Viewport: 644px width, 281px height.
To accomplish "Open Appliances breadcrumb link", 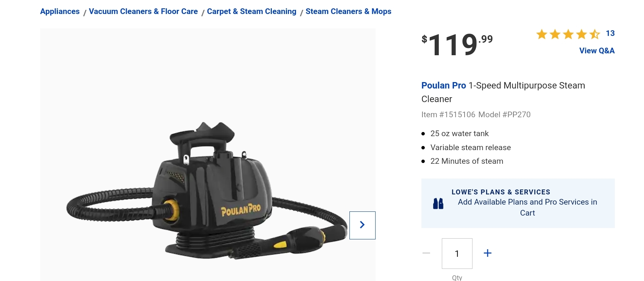I will click(x=60, y=11).
